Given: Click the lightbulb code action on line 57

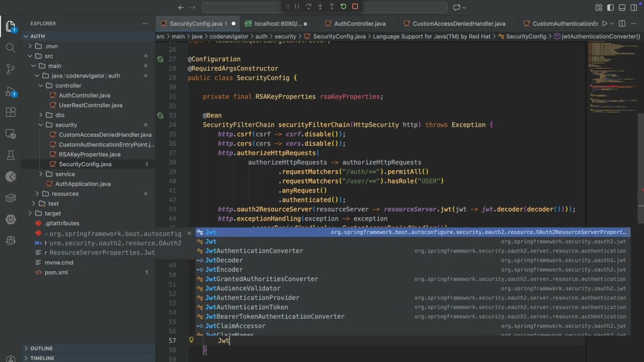Looking at the screenshot, I should [191, 340].
